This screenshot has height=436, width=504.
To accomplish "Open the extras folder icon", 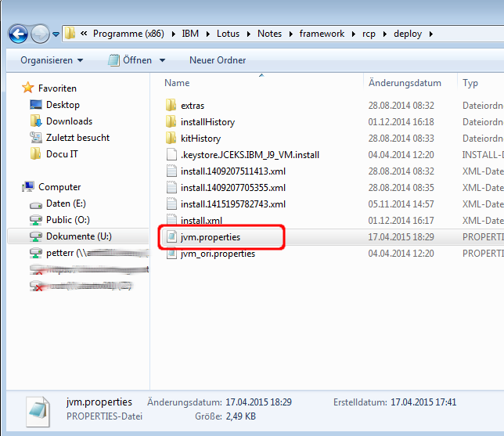I will point(171,106).
